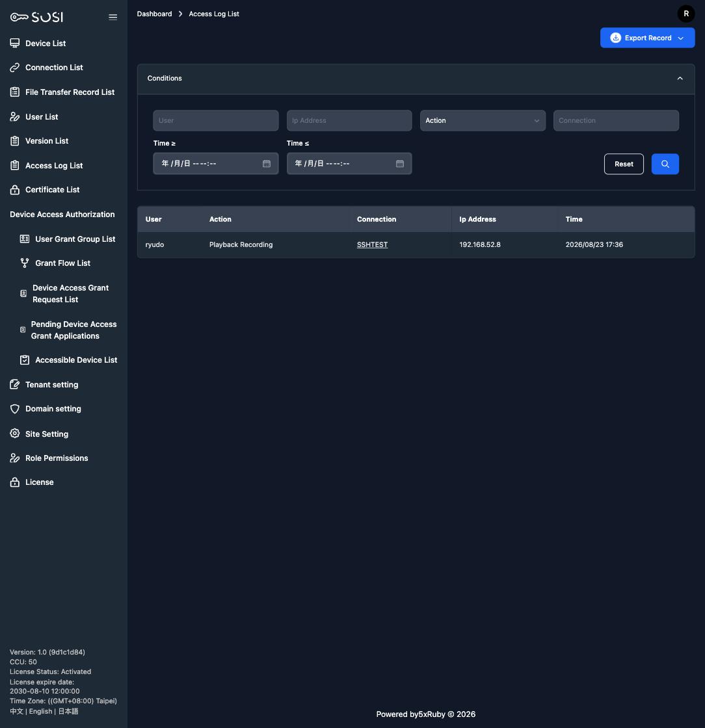
Task: Click the Time ≤ datetime field
Action: point(349,163)
